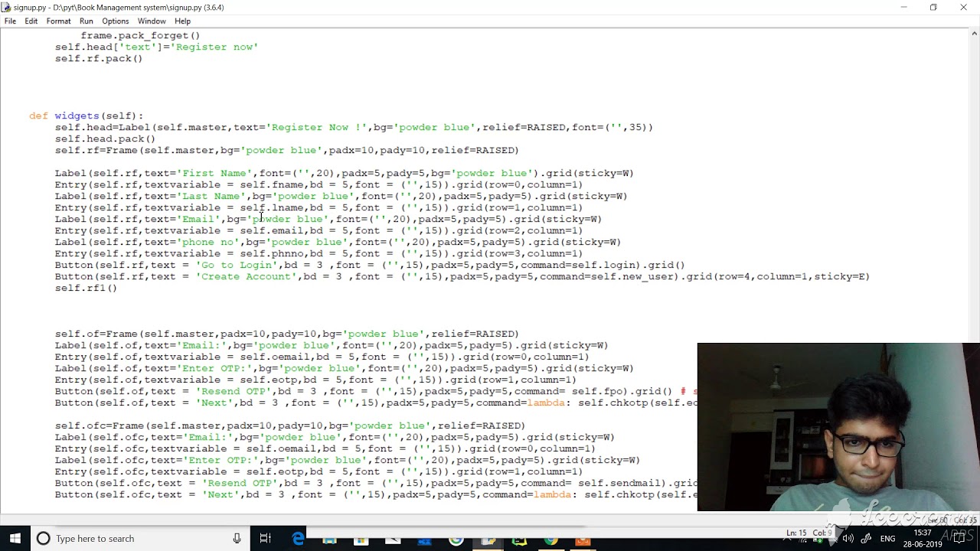Click the vertical scrollbar up arrow
The width and height of the screenshot is (980, 551).
974,33
